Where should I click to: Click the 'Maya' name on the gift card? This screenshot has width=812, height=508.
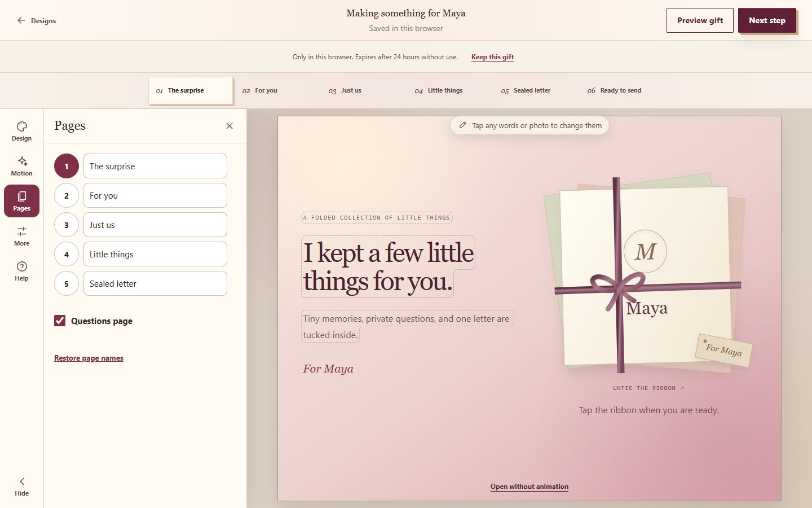[x=647, y=308]
